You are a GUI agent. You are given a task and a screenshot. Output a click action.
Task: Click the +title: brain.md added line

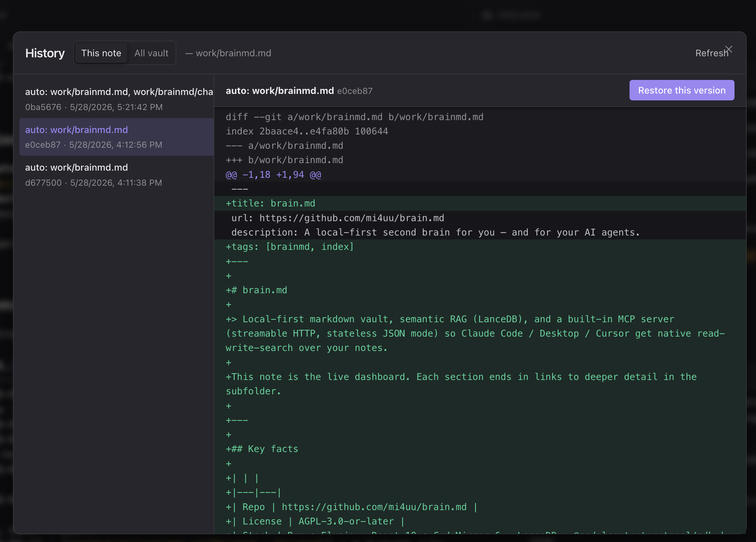point(480,203)
